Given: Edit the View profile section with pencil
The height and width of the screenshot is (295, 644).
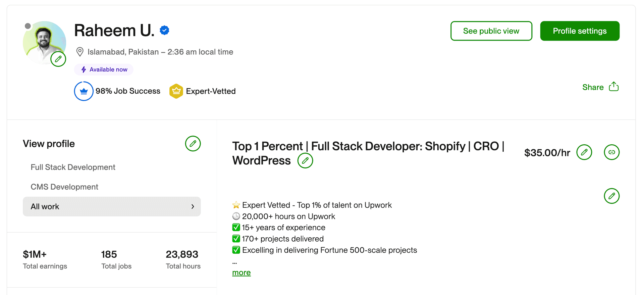Looking at the screenshot, I should [193, 144].
